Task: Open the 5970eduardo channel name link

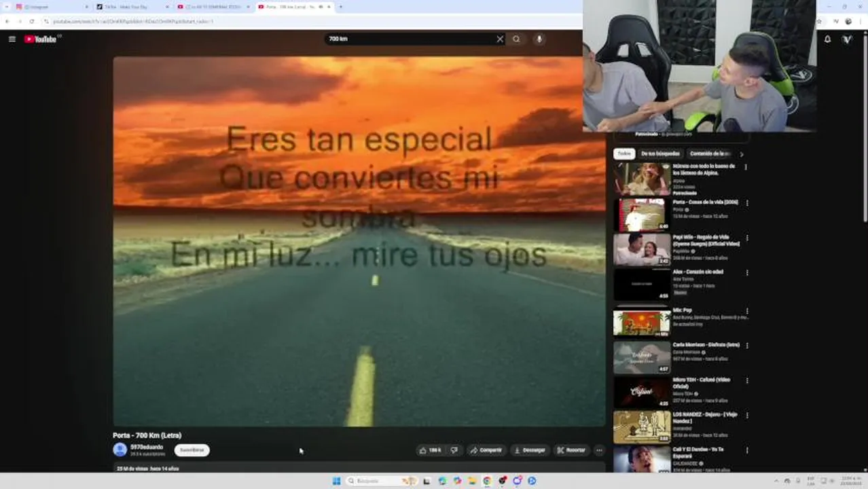Action: [147, 447]
